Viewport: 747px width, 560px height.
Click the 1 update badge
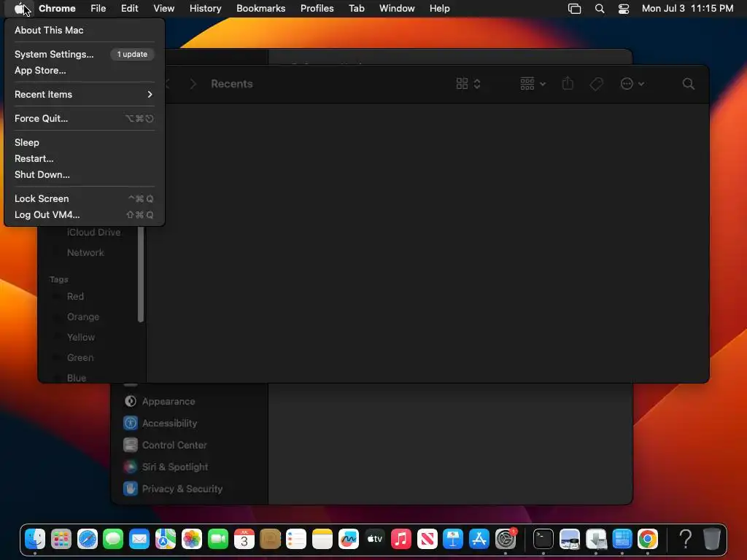coord(132,54)
